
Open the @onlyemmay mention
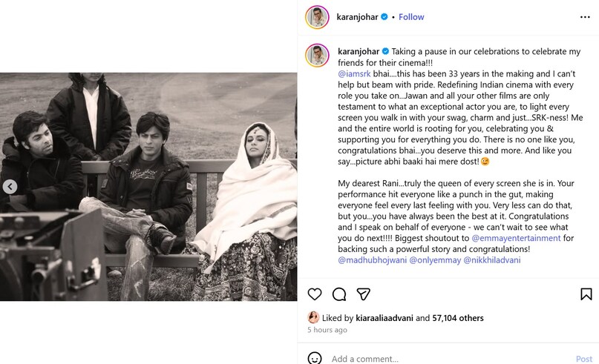point(434,260)
